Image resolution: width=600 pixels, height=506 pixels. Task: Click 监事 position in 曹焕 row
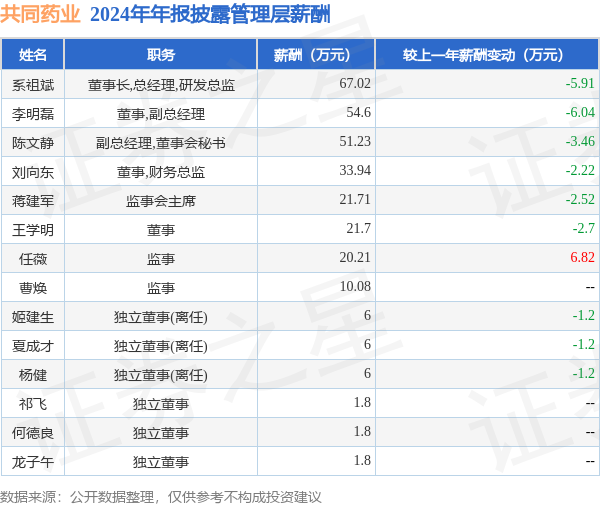161,288
